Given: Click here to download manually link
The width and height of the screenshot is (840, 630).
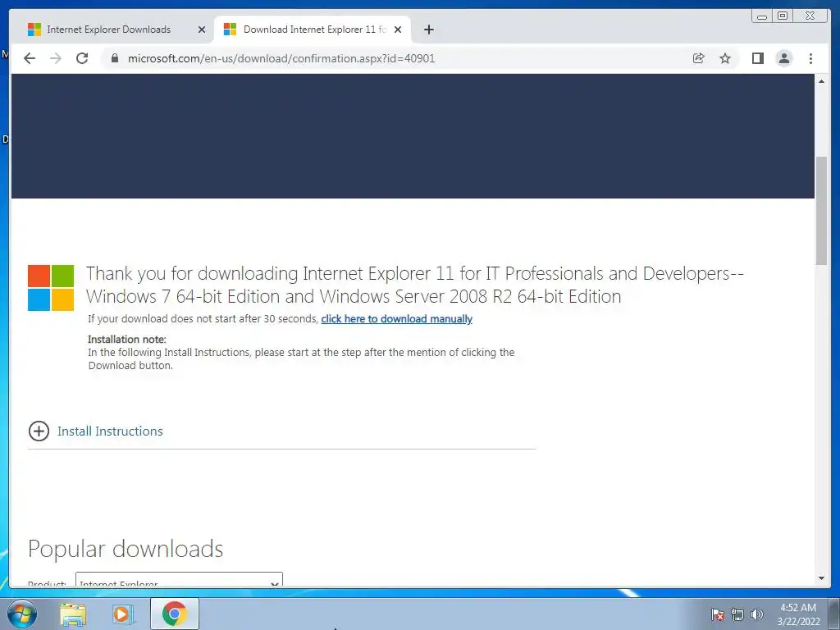Looking at the screenshot, I should [x=396, y=319].
